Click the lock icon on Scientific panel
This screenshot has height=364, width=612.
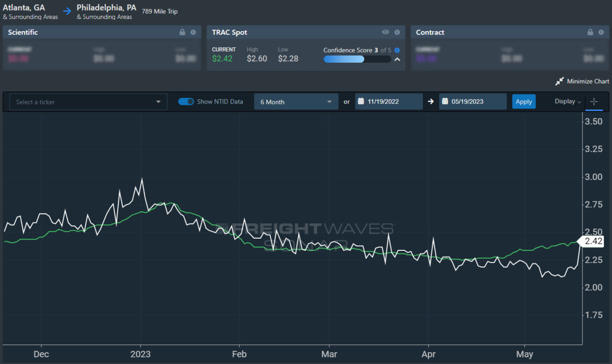pos(182,32)
